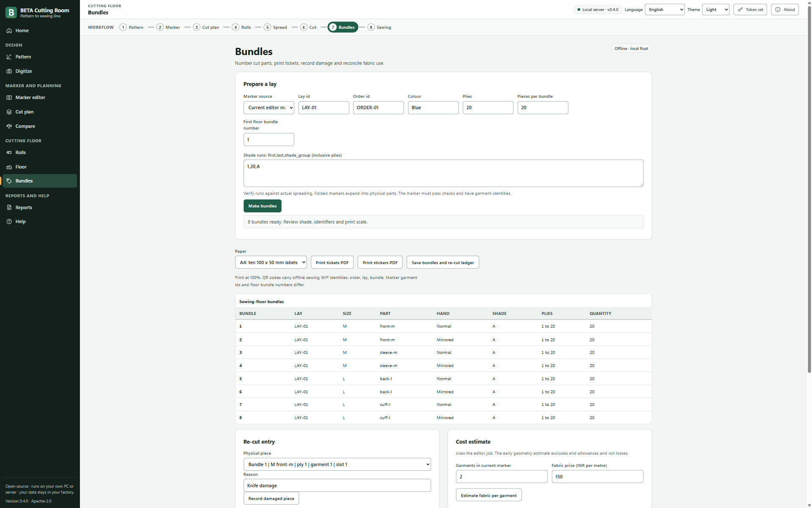
Task: Click Estimate fabric per garment
Action: pyautogui.click(x=488, y=495)
